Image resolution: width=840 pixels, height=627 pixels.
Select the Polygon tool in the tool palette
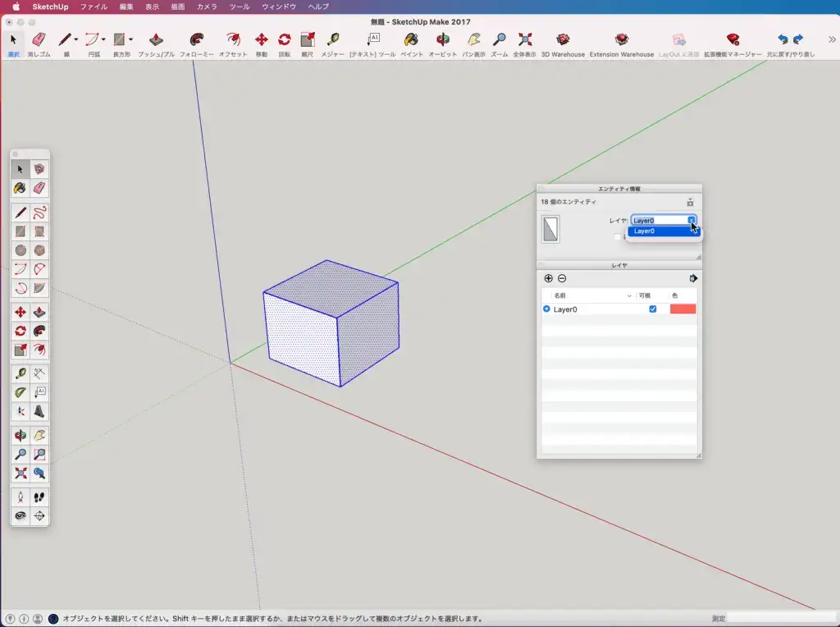(39, 250)
